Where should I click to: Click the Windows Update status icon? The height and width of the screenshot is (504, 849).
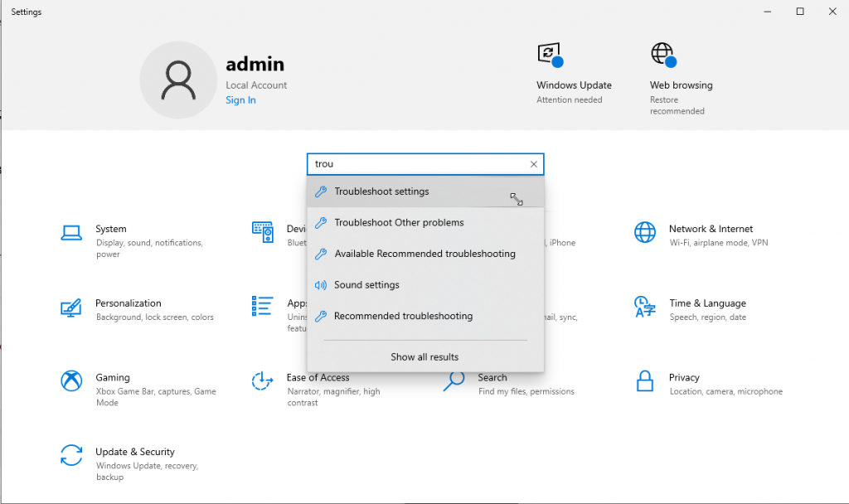click(549, 53)
